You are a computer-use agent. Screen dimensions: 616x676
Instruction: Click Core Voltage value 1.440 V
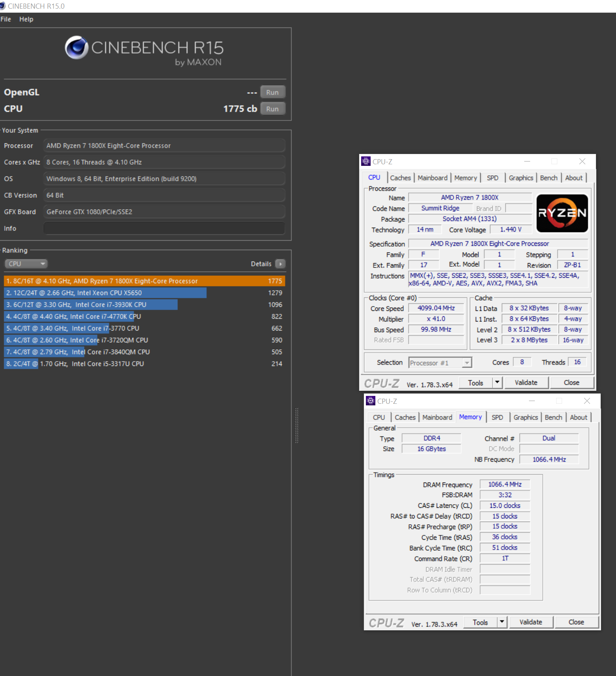(x=511, y=229)
